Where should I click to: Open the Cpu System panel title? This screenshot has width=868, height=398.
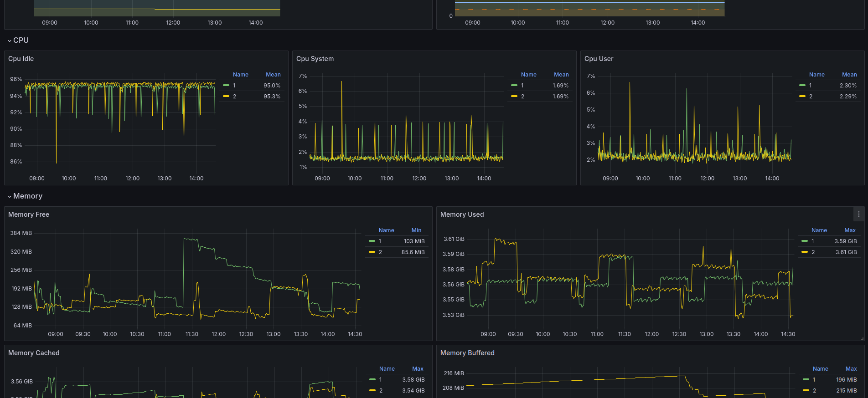[x=315, y=59]
